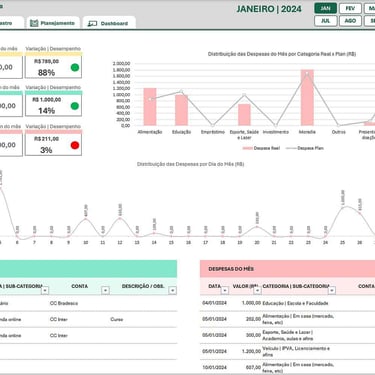Click the 04/01/2024 date cell
The height and width of the screenshot is (375, 375).
(214, 303)
